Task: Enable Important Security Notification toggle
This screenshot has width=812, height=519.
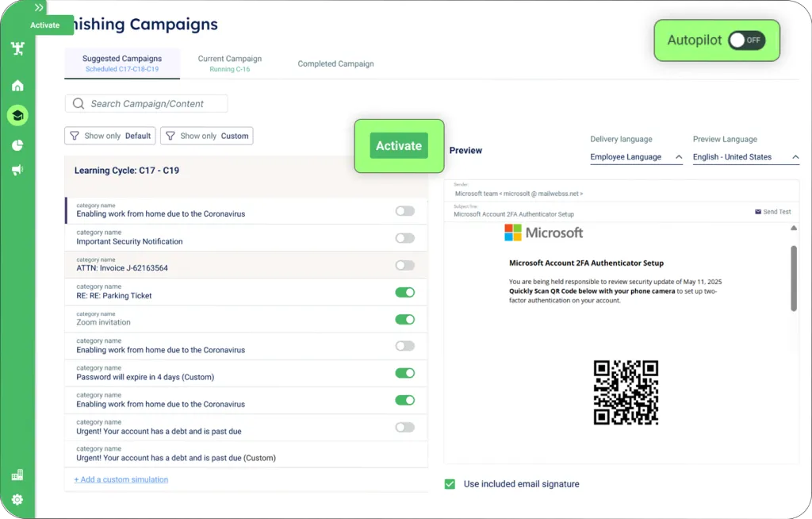Action: pyautogui.click(x=404, y=238)
